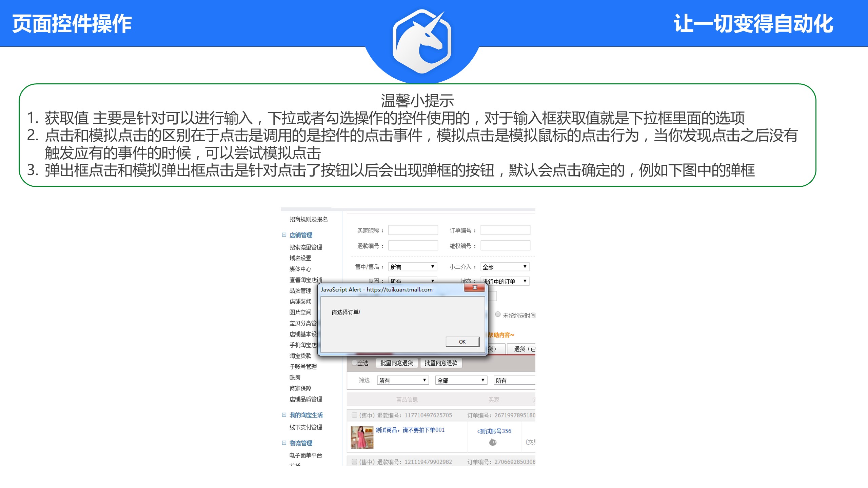Viewport: 868px width, 488px height.
Task: Tick checkbox for refund 121119479902982
Action: [354, 462]
